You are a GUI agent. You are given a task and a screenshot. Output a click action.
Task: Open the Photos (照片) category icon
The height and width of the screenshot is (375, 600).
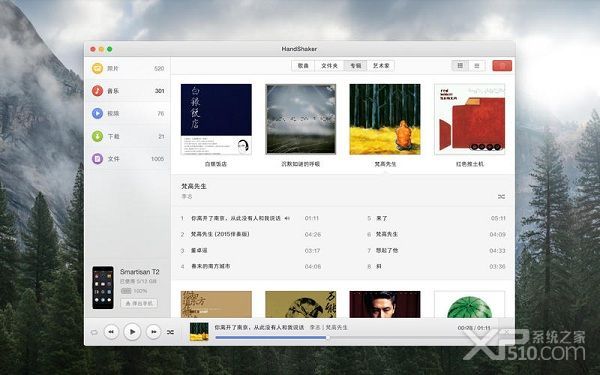(97, 68)
